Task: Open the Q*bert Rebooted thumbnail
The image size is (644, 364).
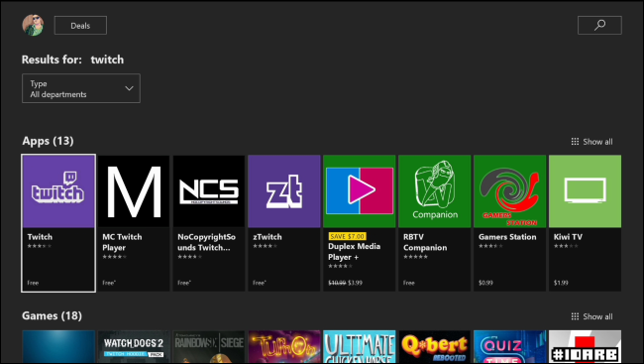Action: tap(435, 346)
